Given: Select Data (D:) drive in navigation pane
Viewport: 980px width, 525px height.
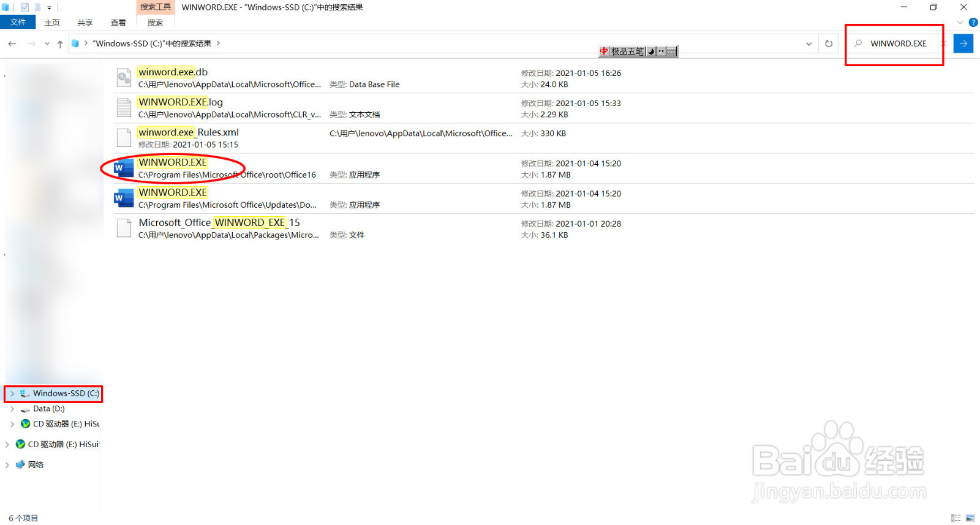Looking at the screenshot, I should [x=49, y=409].
